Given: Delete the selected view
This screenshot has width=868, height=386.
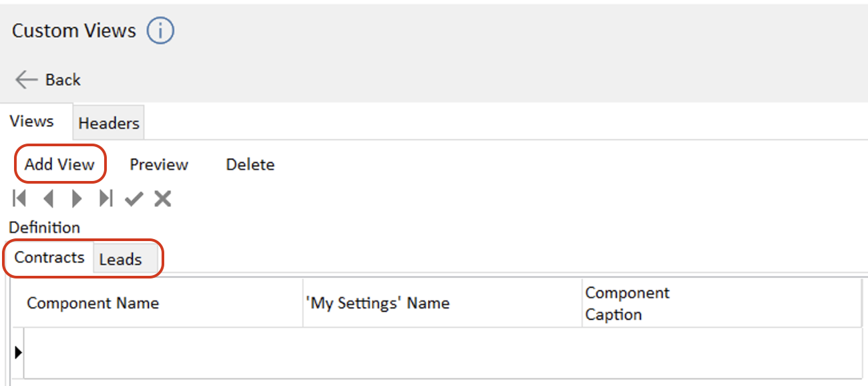Looking at the screenshot, I should click(250, 164).
